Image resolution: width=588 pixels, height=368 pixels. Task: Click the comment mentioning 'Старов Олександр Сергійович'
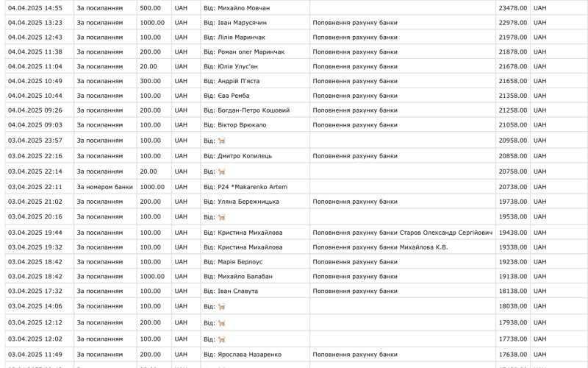point(402,233)
